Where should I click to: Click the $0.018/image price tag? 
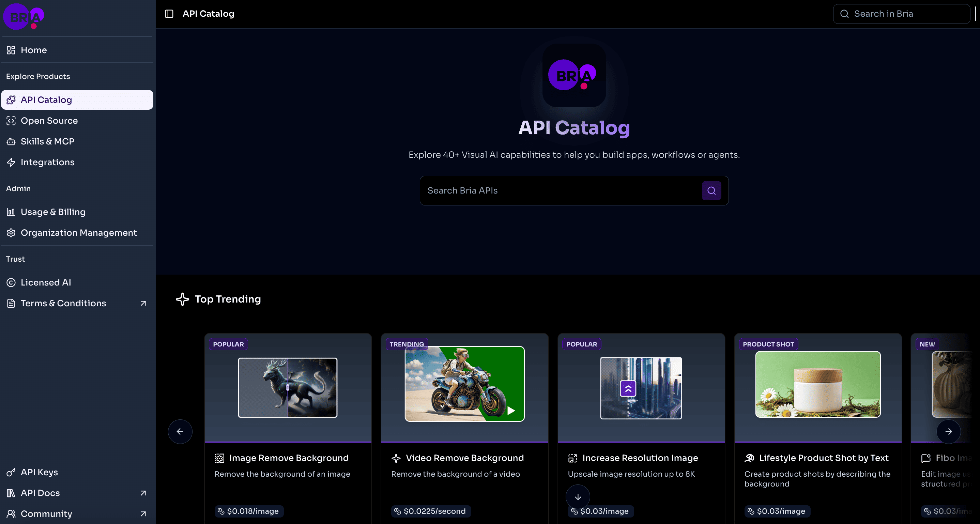tap(249, 511)
